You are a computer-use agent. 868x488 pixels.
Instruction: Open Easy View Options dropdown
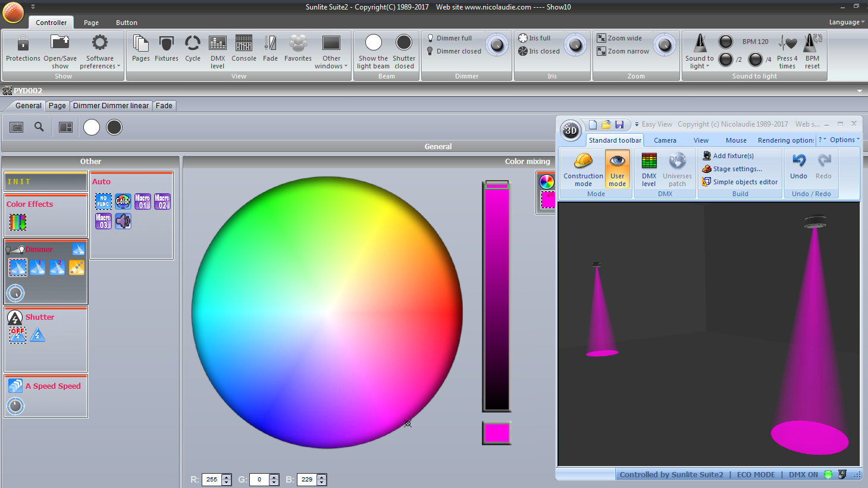(x=844, y=140)
